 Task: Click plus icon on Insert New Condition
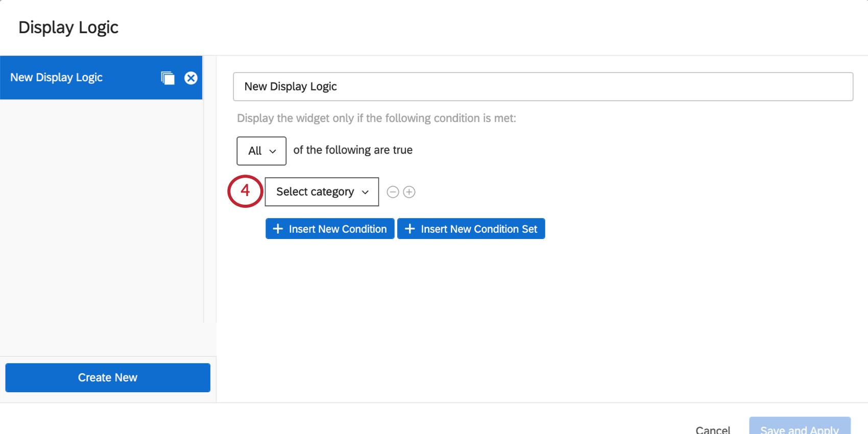point(278,229)
